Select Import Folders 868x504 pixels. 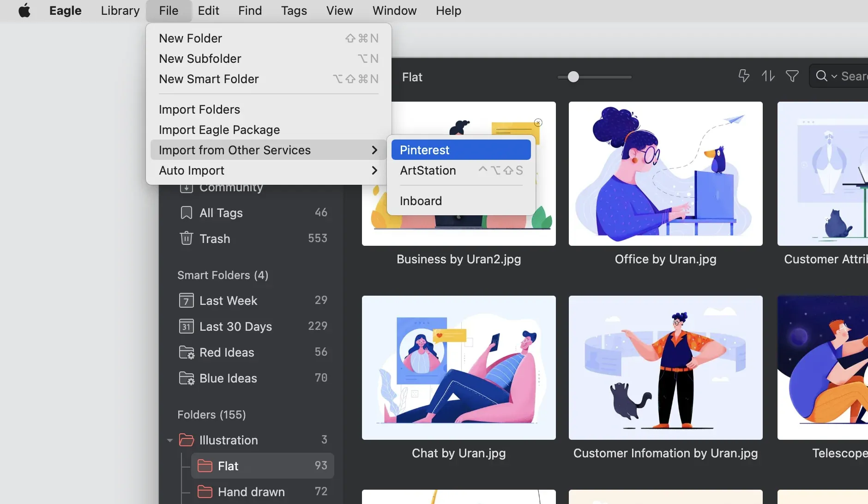coord(269,109)
